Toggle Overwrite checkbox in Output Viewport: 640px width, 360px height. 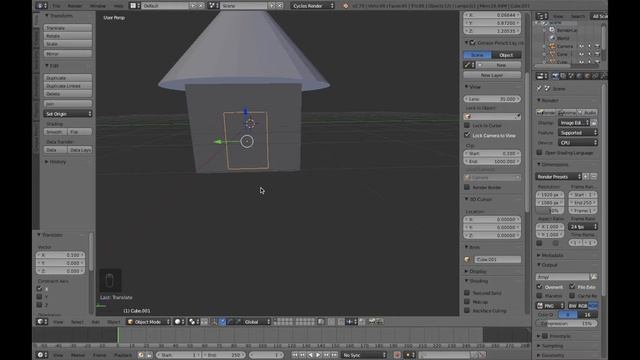540,287
